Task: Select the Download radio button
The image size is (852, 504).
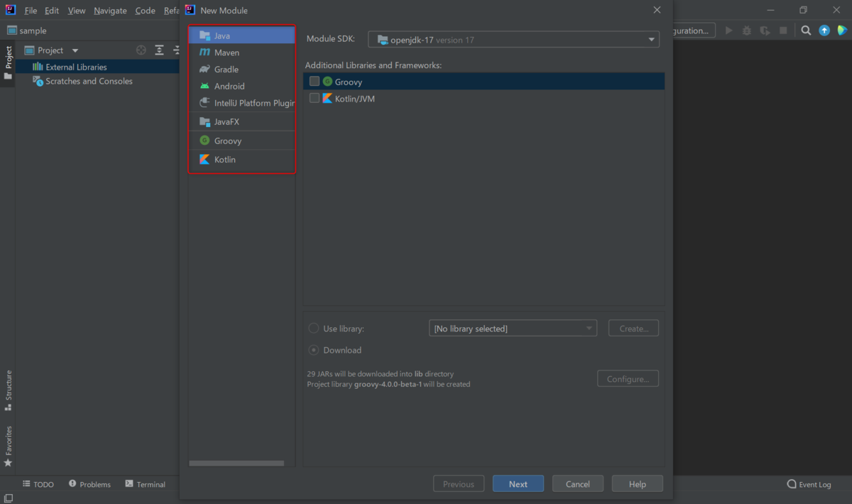Action: [313, 350]
